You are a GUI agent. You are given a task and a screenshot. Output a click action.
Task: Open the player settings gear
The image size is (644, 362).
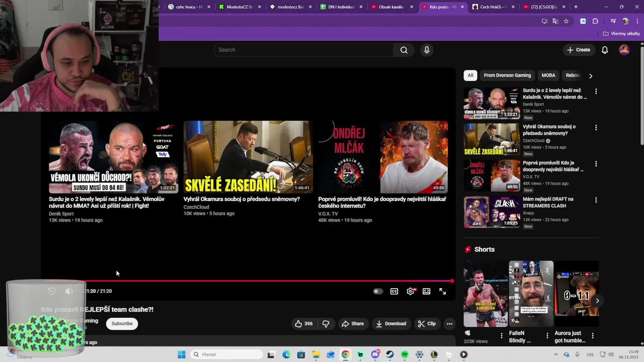(x=411, y=291)
